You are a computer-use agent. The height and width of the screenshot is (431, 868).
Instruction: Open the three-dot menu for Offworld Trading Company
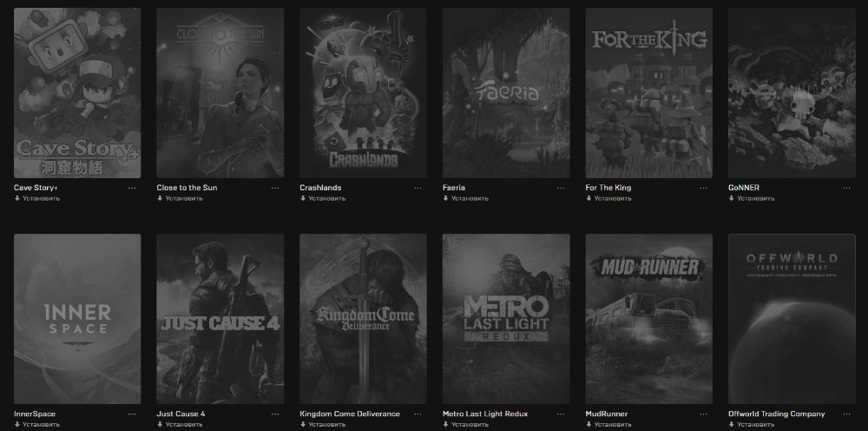click(846, 414)
